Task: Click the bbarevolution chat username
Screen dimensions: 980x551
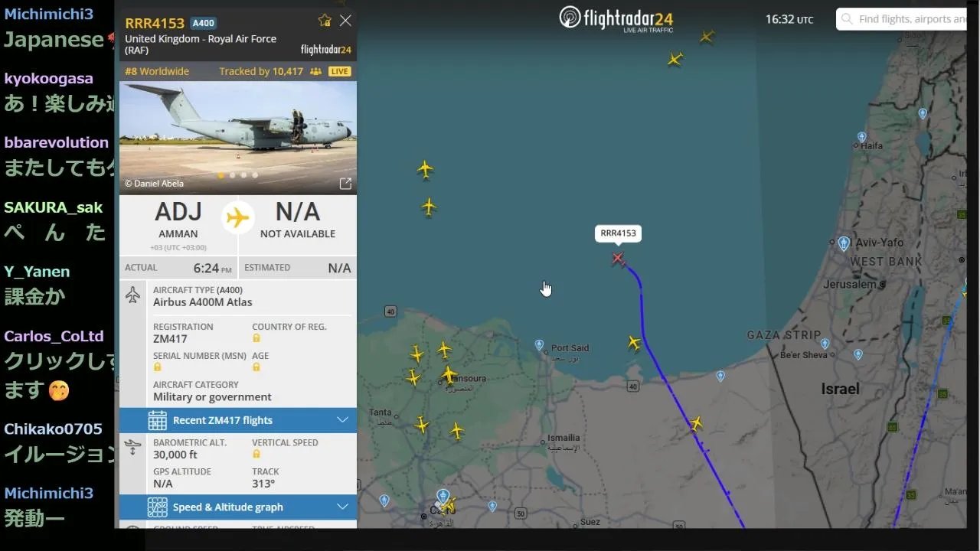Action: (x=57, y=142)
